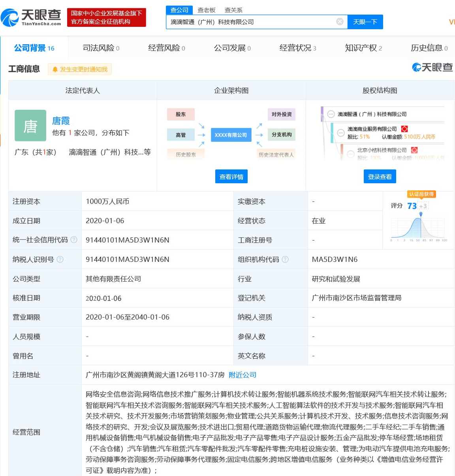Click the 股权结构图 column header

(380, 90)
